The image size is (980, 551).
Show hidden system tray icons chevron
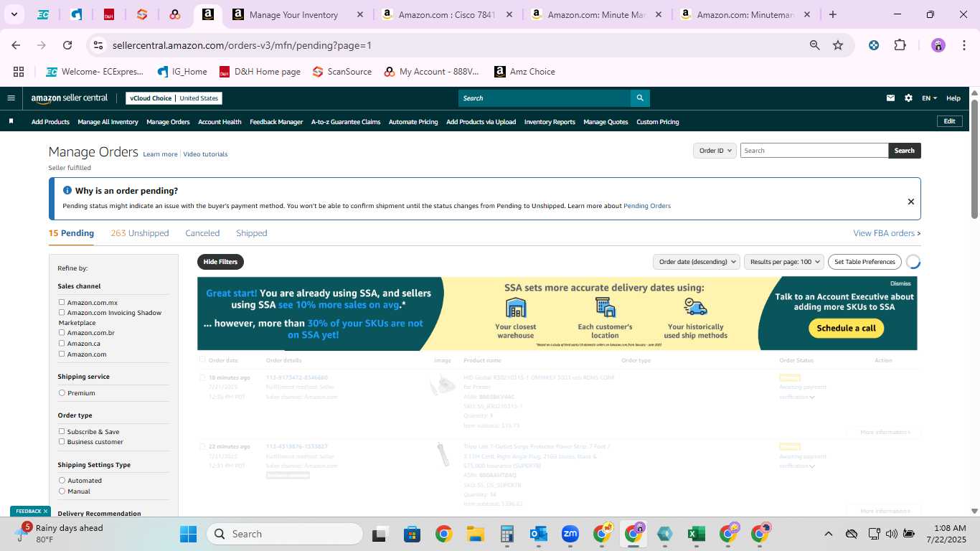tap(828, 534)
